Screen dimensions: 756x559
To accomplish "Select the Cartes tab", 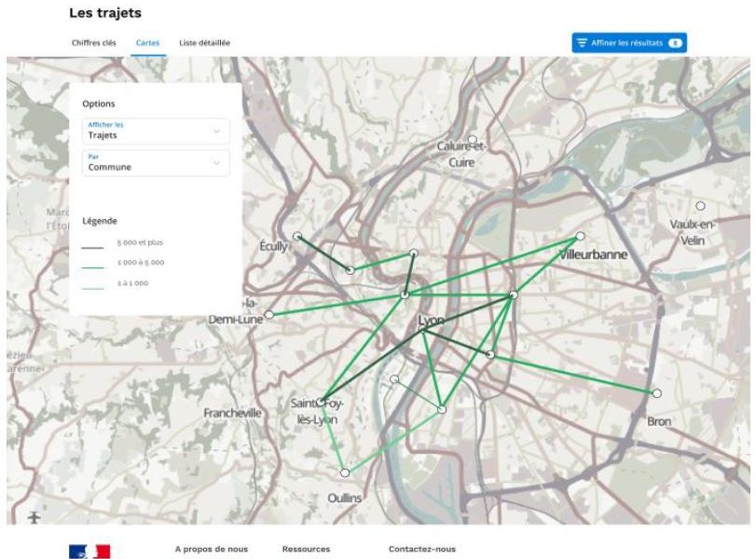I will [x=147, y=43].
